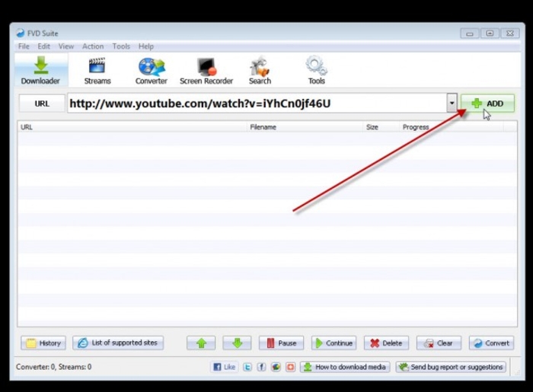This screenshot has width=533, height=392.
Task: Sort by the Size column header
Action: click(381, 127)
